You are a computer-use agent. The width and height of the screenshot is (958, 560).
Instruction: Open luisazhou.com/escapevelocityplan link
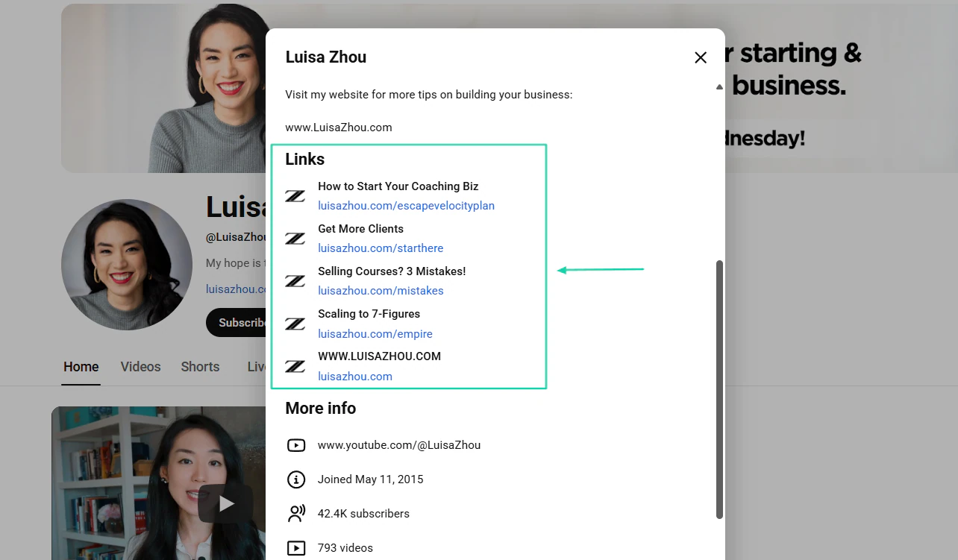(406, 206)
